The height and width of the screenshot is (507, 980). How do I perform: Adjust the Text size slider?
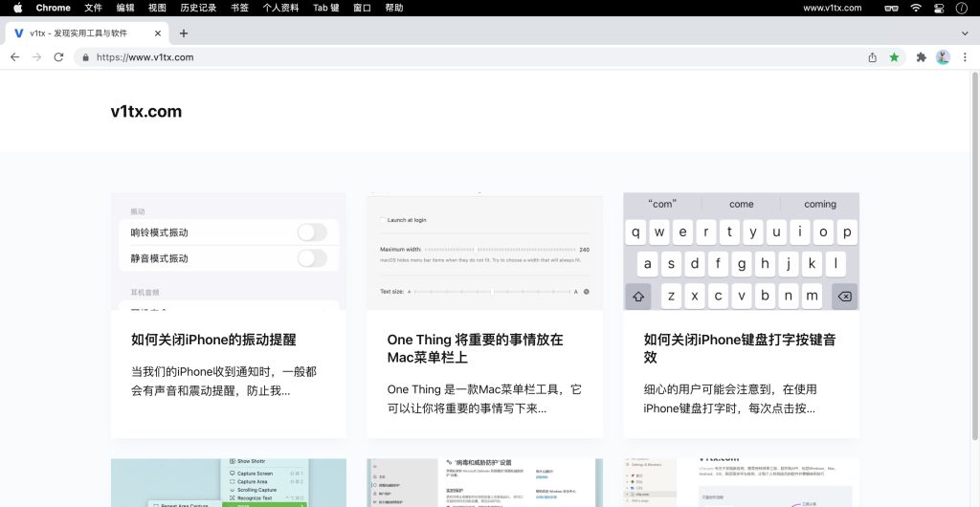pyautogui.click(x=493, y=292)
